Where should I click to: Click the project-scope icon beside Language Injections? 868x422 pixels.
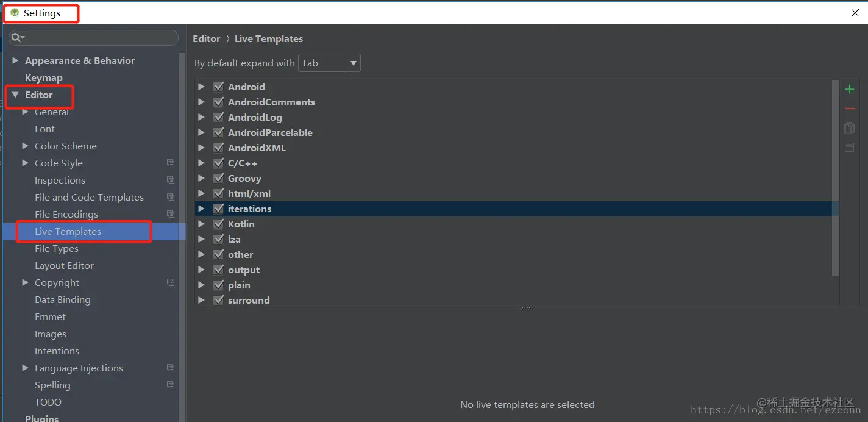coord(171,368)
